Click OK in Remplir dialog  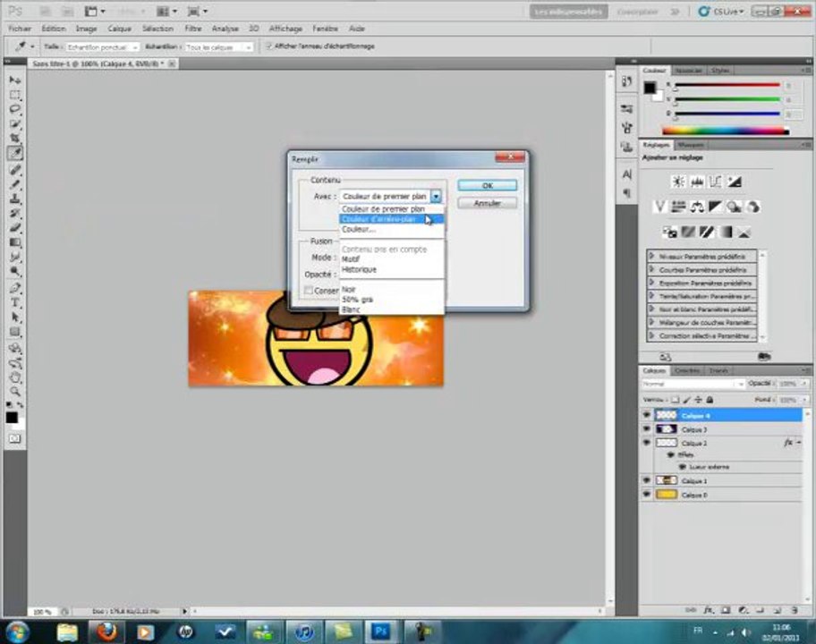487,186
